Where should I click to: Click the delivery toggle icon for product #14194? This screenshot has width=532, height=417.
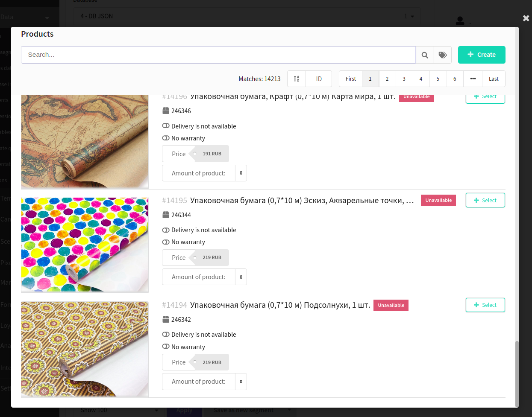point(166,334)
